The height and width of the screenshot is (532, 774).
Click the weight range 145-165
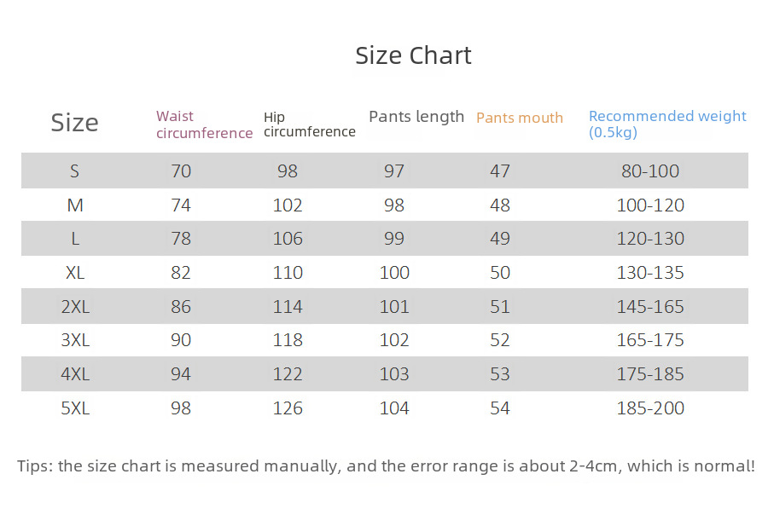coord(650,307)
